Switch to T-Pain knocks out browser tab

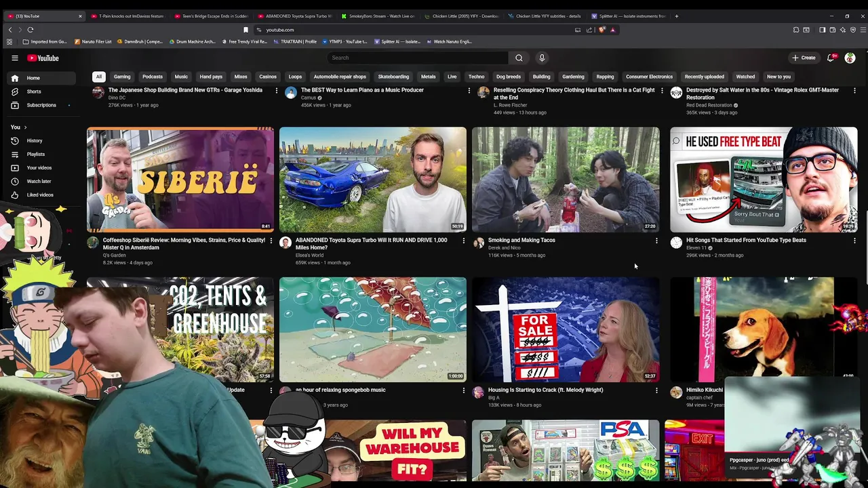pos(127,16)
